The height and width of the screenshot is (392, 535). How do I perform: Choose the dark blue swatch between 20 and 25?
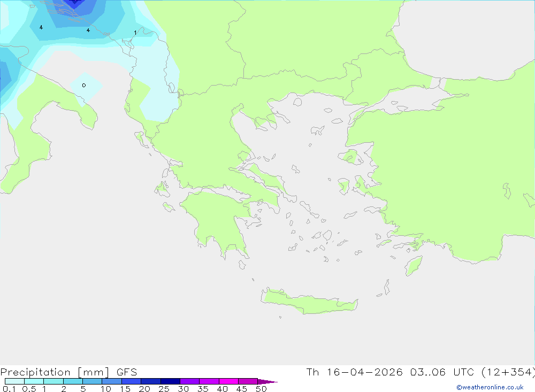point(150,381)
